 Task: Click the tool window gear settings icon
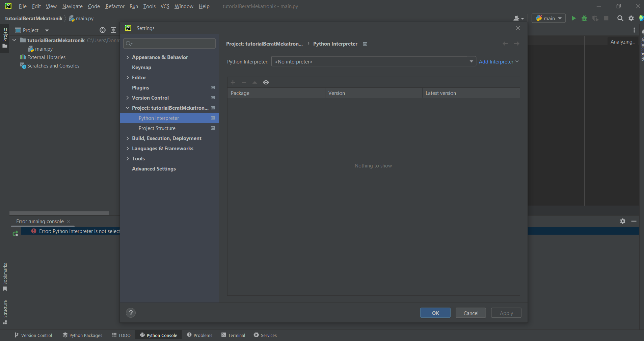[x=623, y=221]
